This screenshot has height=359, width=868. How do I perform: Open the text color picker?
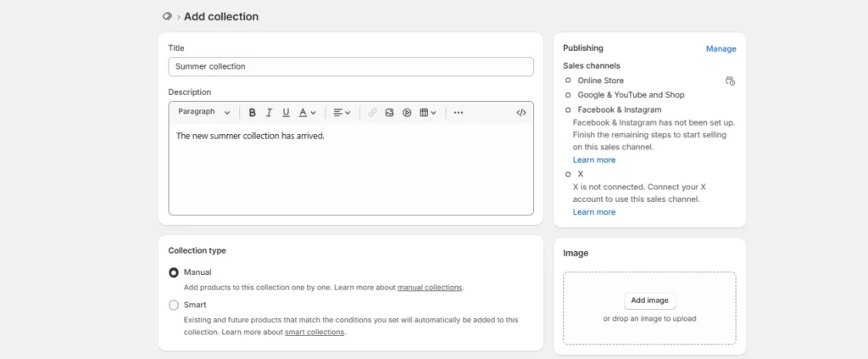(307, 113)
